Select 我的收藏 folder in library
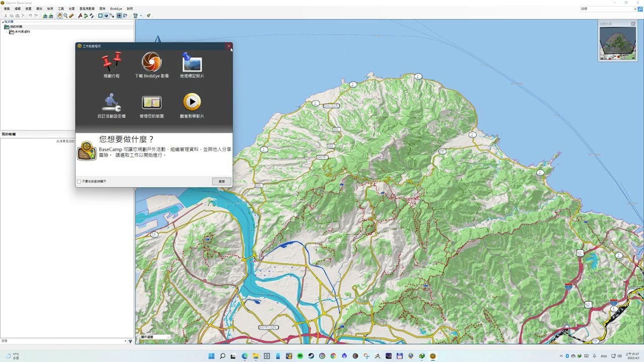The image size is (644, 362). click(13, 27)
